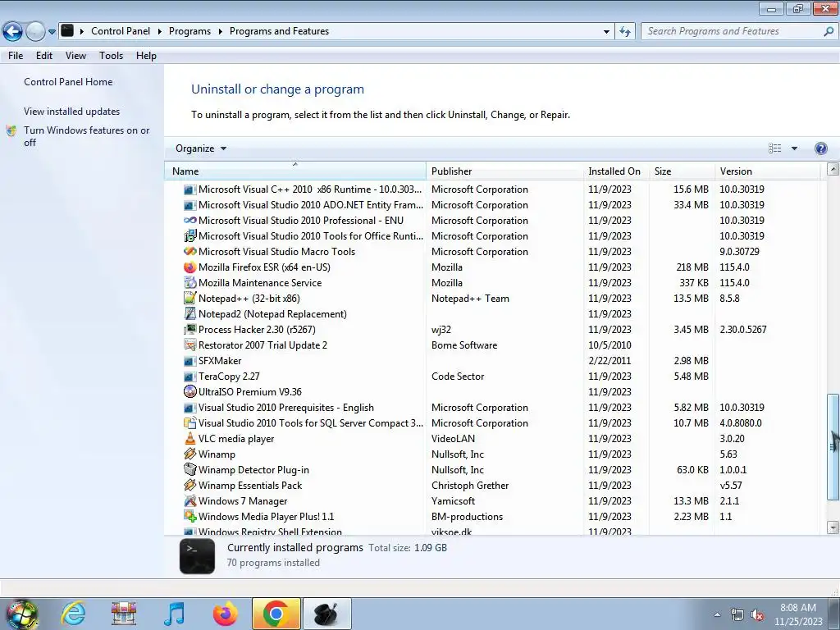840x630 pixels.
Task: Open the Tools menu
Action: pos(111,56)
